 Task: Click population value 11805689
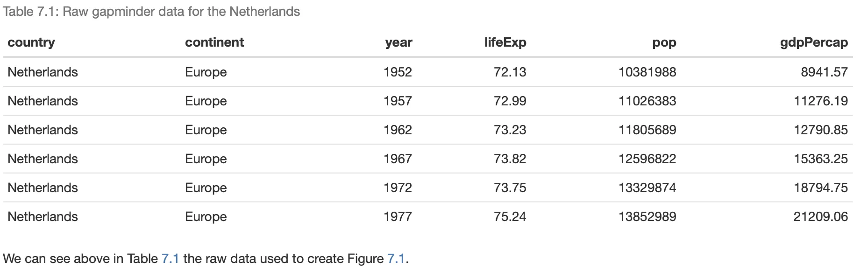(647, 130)
